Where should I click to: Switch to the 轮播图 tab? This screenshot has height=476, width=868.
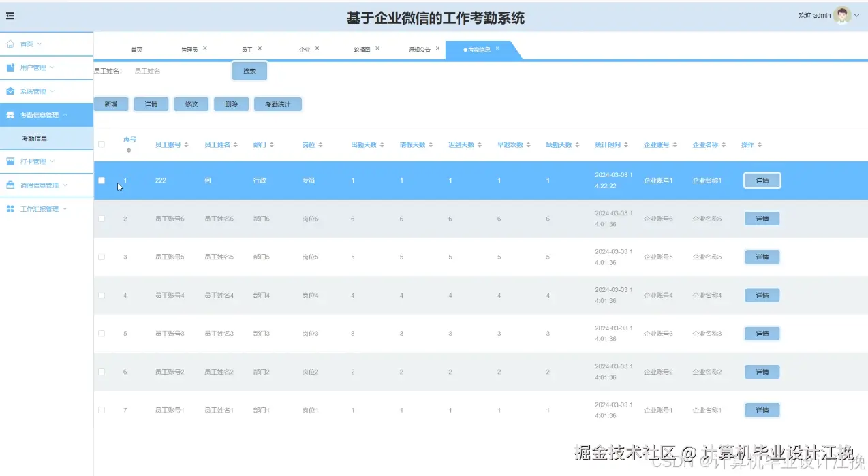pos(362,50)
